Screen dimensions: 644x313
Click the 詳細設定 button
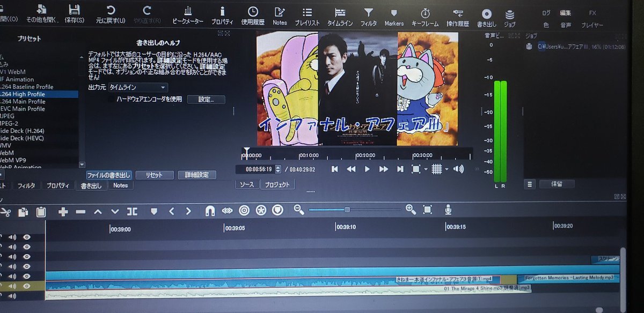click(196, 175)
